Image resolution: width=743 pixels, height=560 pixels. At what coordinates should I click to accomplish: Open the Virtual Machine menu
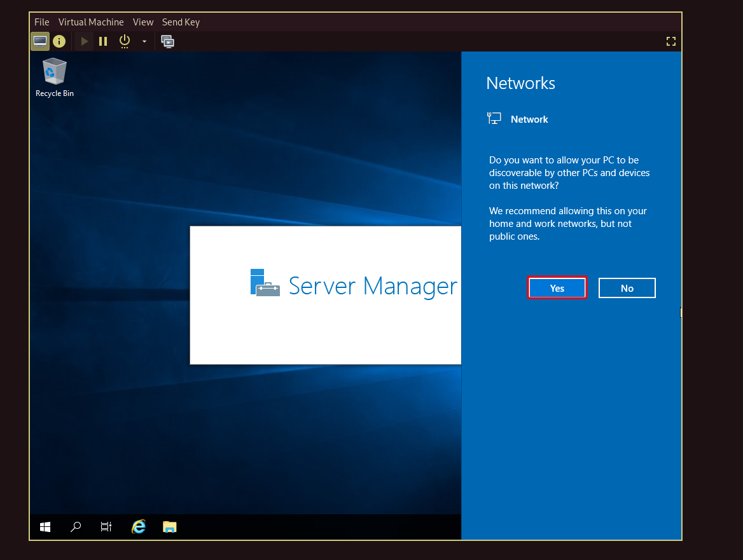point(91,22)
